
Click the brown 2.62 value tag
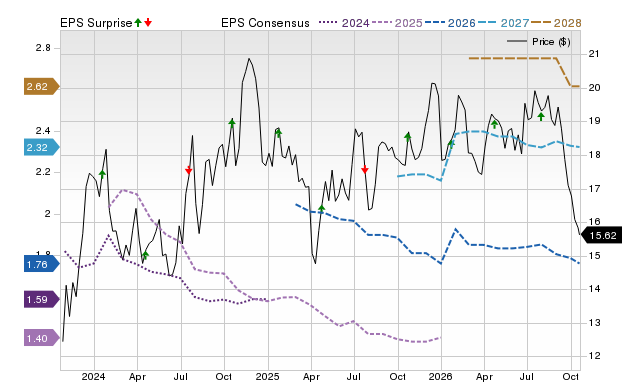tap(42, 87)
